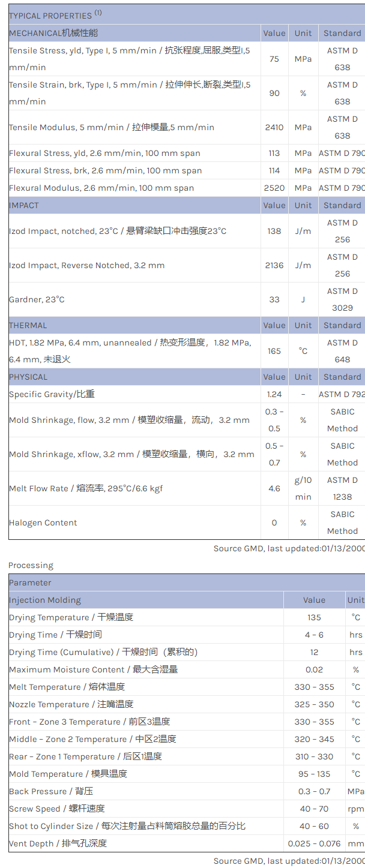Click the Injection Molding header cell
365x868 pixels.
45,600
